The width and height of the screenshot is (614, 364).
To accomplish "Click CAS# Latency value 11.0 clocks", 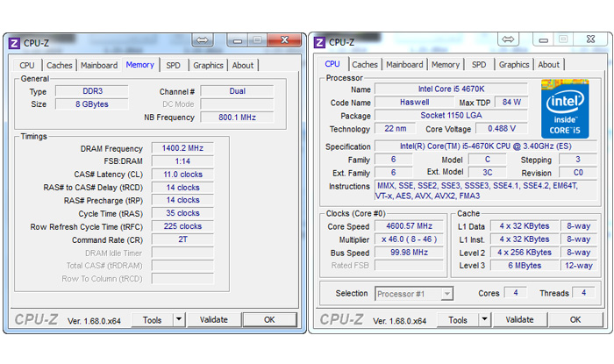I will (x=182, y=175).
